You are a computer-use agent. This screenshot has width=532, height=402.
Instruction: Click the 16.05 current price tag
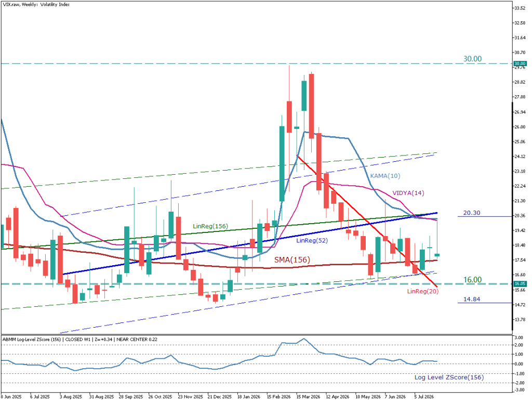click(x=520, y=283)
